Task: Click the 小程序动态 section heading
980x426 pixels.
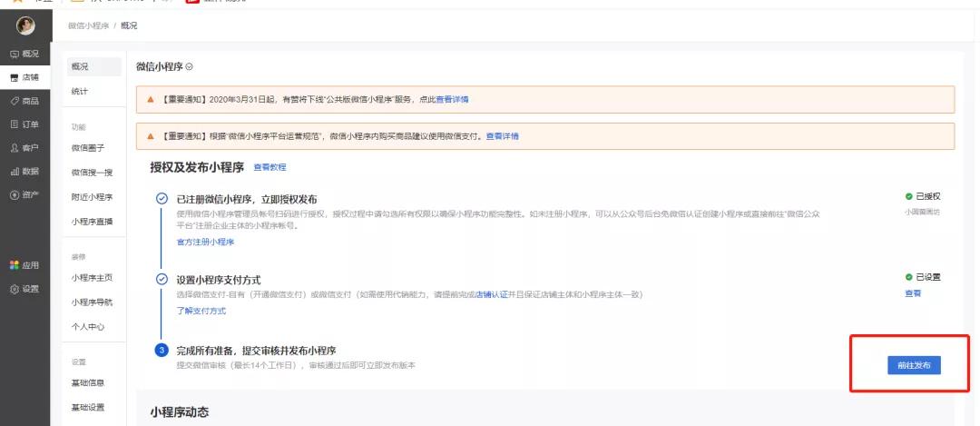Action: coord(180,411)
